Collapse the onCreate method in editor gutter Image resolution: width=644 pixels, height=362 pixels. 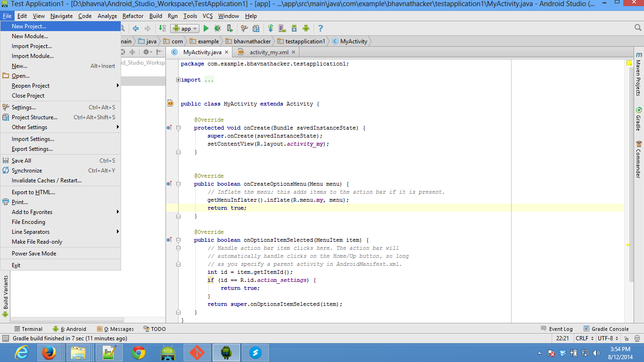click(178, 127)
